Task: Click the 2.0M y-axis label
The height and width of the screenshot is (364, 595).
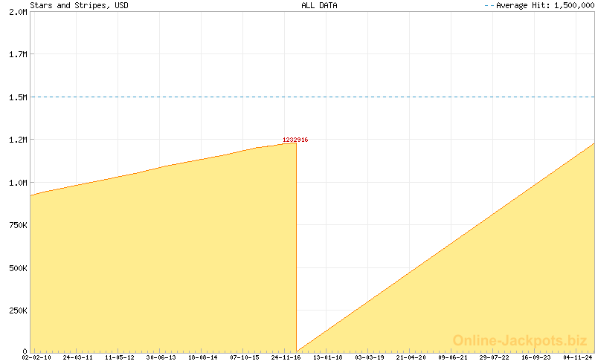Action: click(17, 12)
